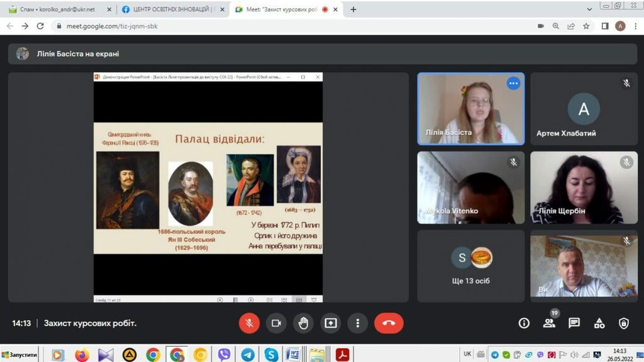Click the Запустити start button
The width and height of the screenshot is (644, 362).
click(x=19, y=355)
